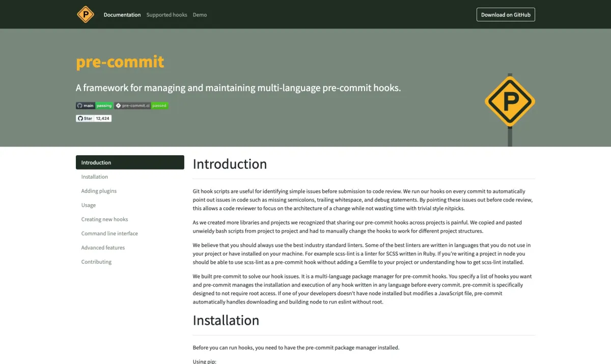Click the pre-commit page title
611x364 pixels.
pos(120,62)
